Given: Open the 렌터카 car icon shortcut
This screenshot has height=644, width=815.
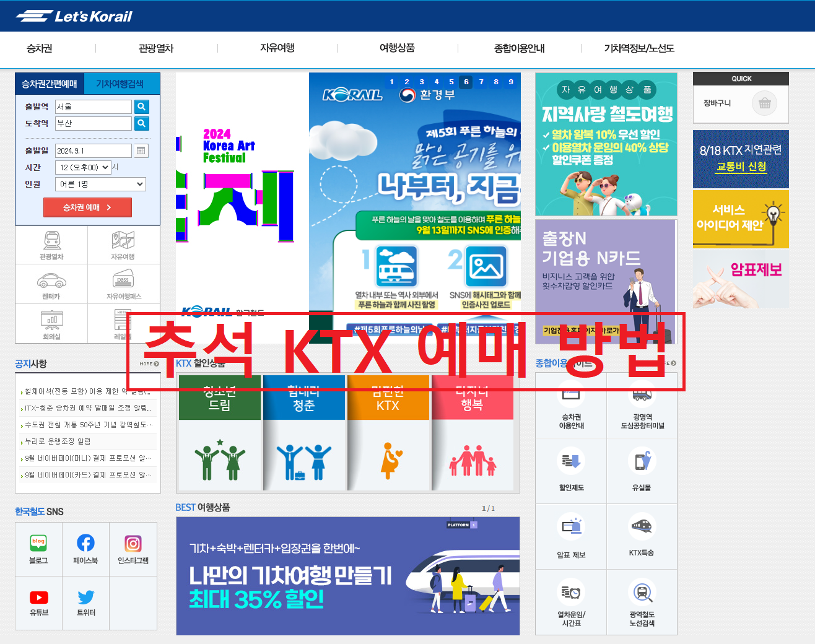Looking at the screenshot, I should click(x=51, y=281).
